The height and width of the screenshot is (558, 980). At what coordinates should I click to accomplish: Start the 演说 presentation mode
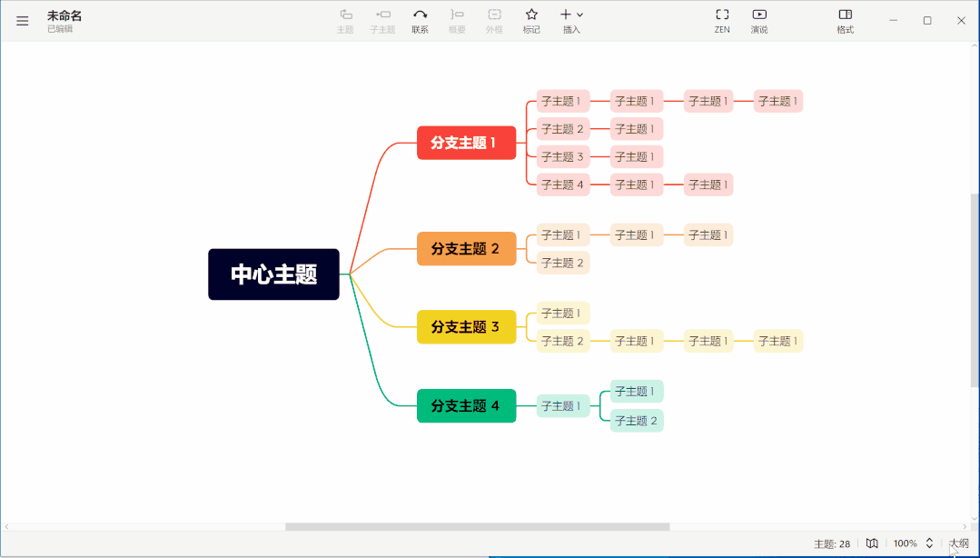(759, 15)
